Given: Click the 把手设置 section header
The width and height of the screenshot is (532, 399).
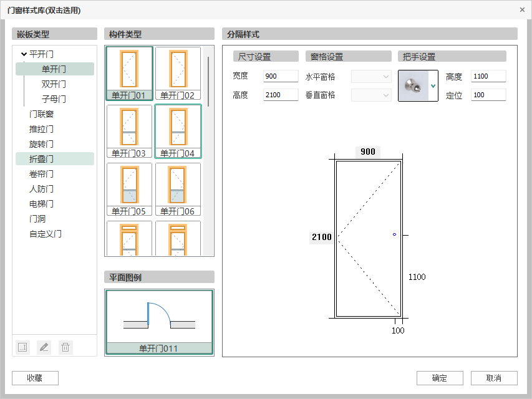Looking at the screenshot, I should (452, 56).
